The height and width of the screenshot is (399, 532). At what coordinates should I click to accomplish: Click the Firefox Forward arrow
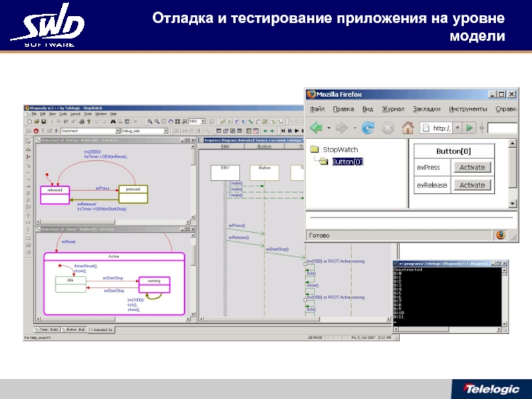click(341, 128)
